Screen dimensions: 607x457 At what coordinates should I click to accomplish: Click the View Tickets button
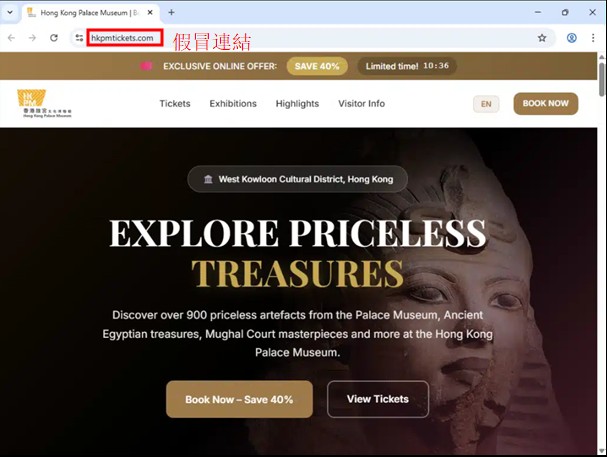click(378, 399)
